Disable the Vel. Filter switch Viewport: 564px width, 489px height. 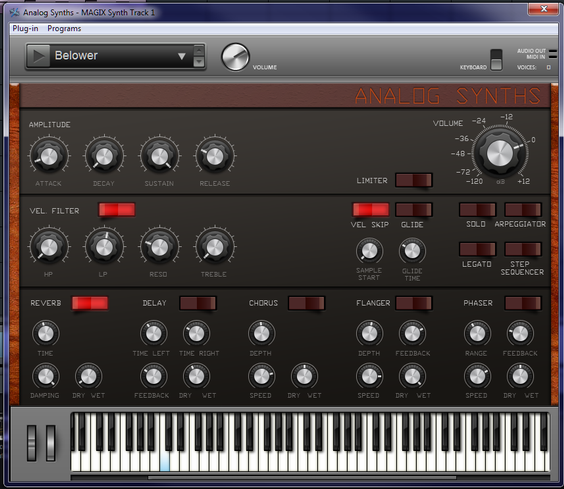point(117,210)
